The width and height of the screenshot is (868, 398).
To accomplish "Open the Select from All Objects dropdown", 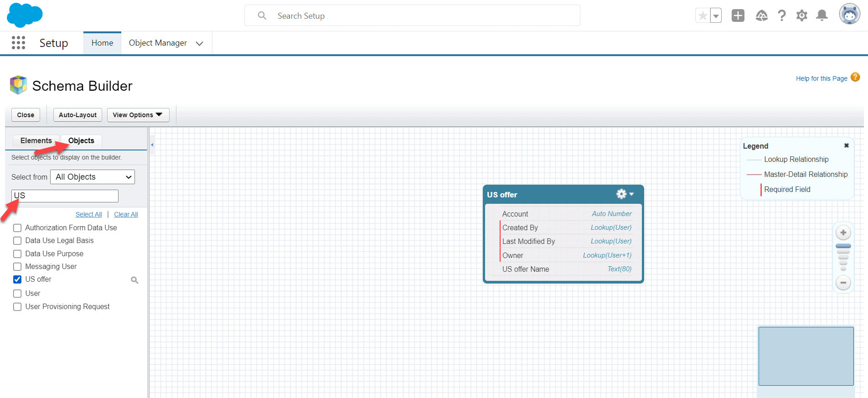I will point(93,177).
